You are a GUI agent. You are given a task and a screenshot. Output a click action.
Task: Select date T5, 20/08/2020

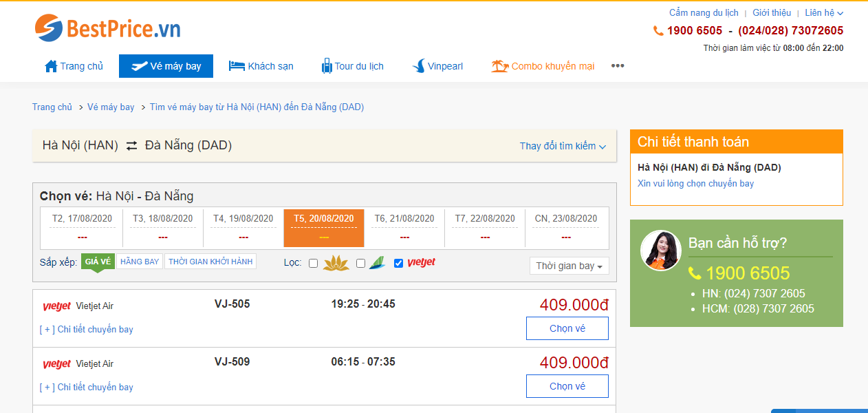[324, 227]
